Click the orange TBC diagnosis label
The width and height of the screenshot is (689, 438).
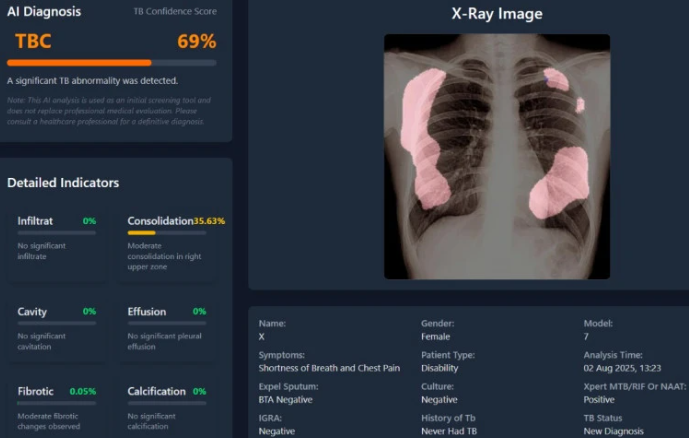(x=33, y=41)
